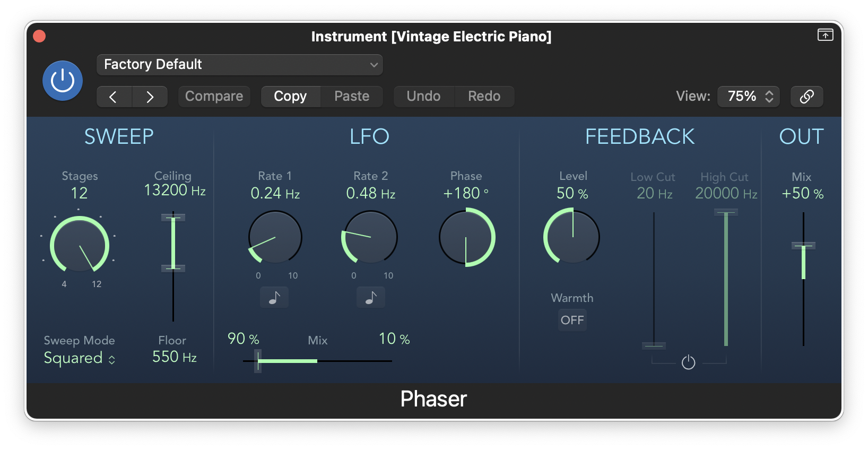Click the Ceiling value 13200 Hz
868x450 pixels.
pyautogui.click(x=175, y=191)
